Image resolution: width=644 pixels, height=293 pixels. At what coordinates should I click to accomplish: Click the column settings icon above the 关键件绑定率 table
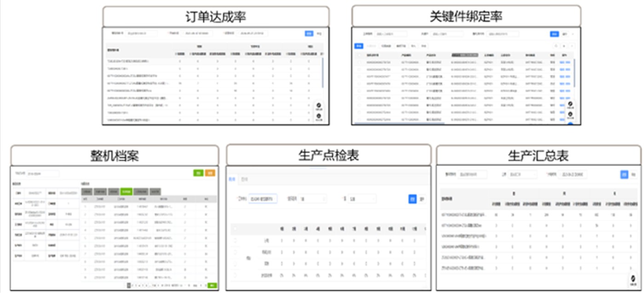(x=572, y=46)
